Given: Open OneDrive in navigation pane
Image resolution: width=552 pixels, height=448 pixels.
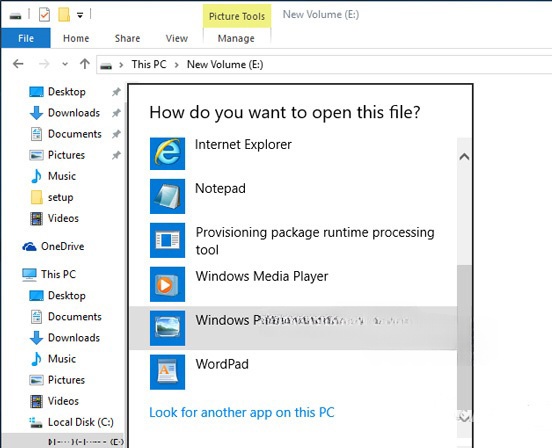Looking at the screenshot, I should pyautogui.click(x=53, y=246).
